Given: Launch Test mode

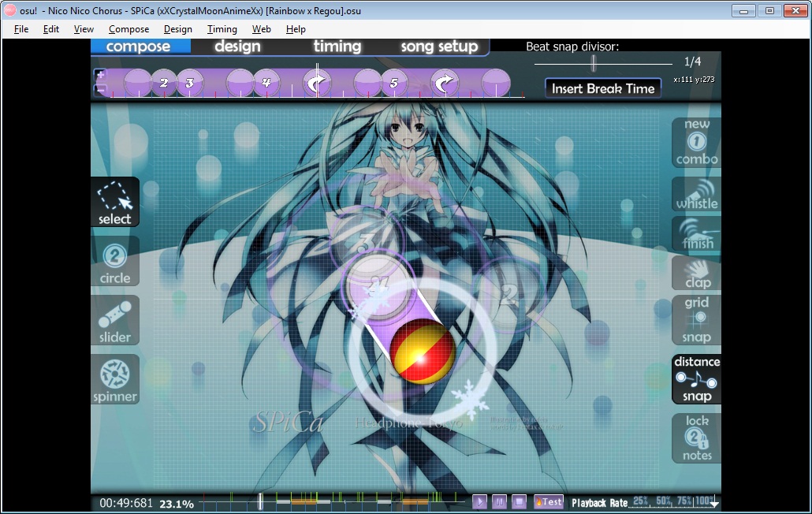Looking at the screenshot, I should pos(549,501).
